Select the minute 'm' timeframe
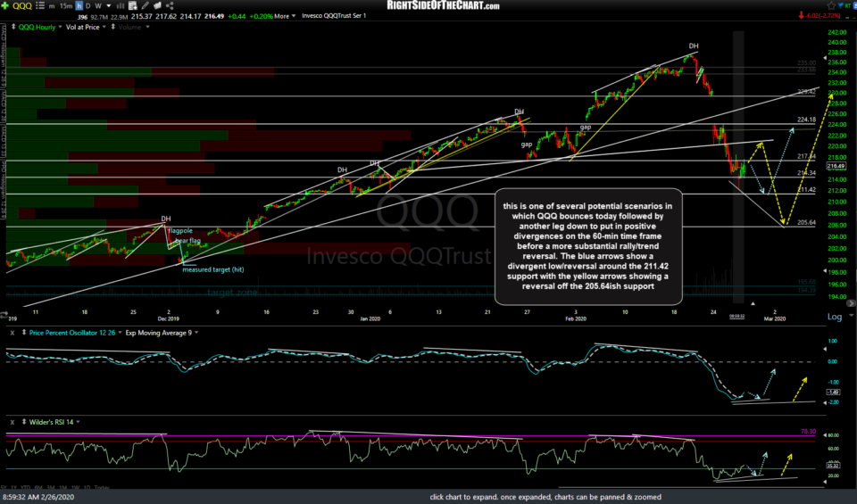 pyautogui.click(x=52, y=6)
